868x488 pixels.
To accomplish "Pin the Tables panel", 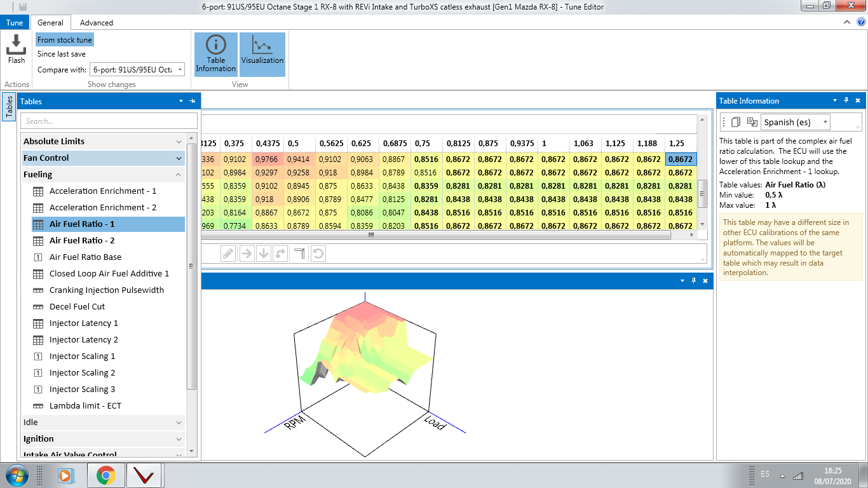I will click(193, 101).
